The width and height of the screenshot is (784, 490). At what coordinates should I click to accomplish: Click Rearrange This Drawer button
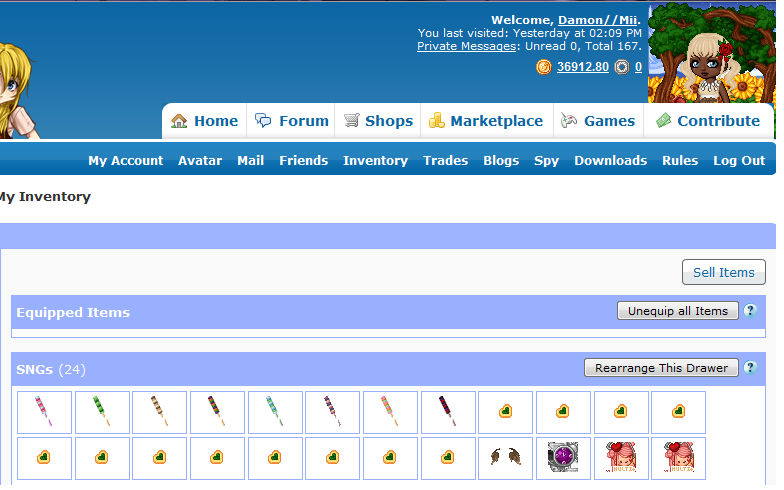pyautogui.click(x=661, y=368)
